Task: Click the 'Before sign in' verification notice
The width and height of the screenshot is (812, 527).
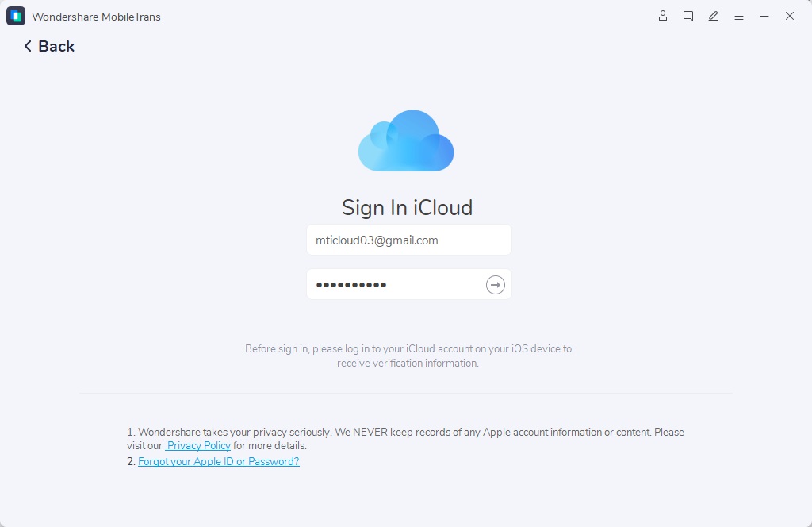Action: coord(408,356)
